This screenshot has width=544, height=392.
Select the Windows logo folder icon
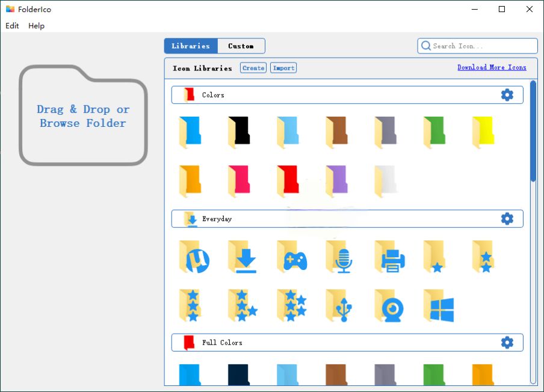[x=438, y=306]
